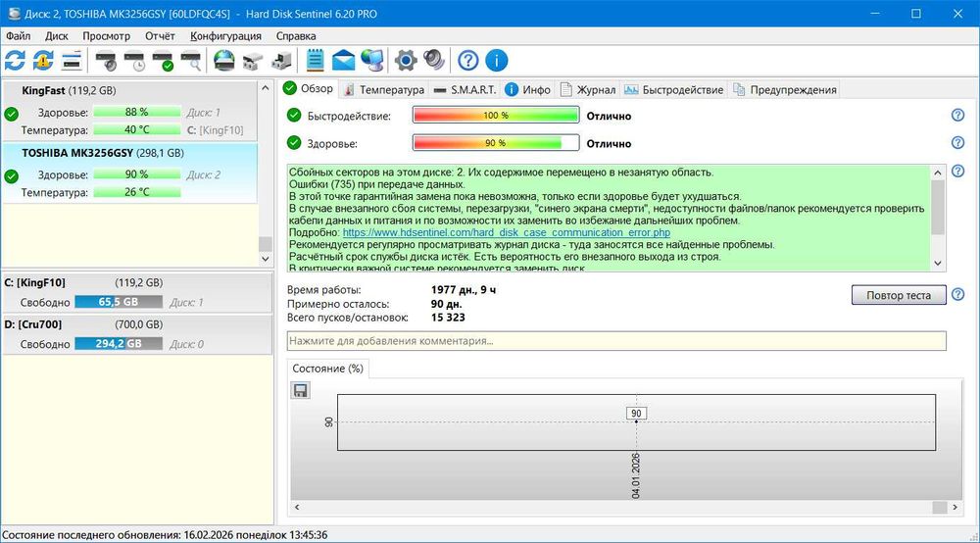Click the Повтор теста button
This screenshot has width=980, height=543.
click(x=898, y=295)
